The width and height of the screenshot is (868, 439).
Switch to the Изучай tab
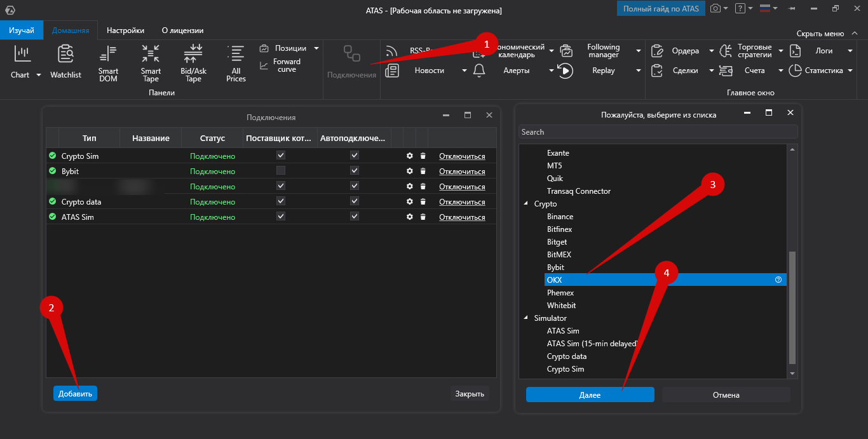(22, 30)
